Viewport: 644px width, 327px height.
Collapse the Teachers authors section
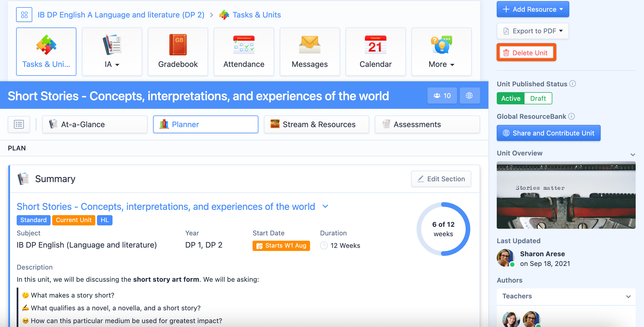click(x=628, y=296)
